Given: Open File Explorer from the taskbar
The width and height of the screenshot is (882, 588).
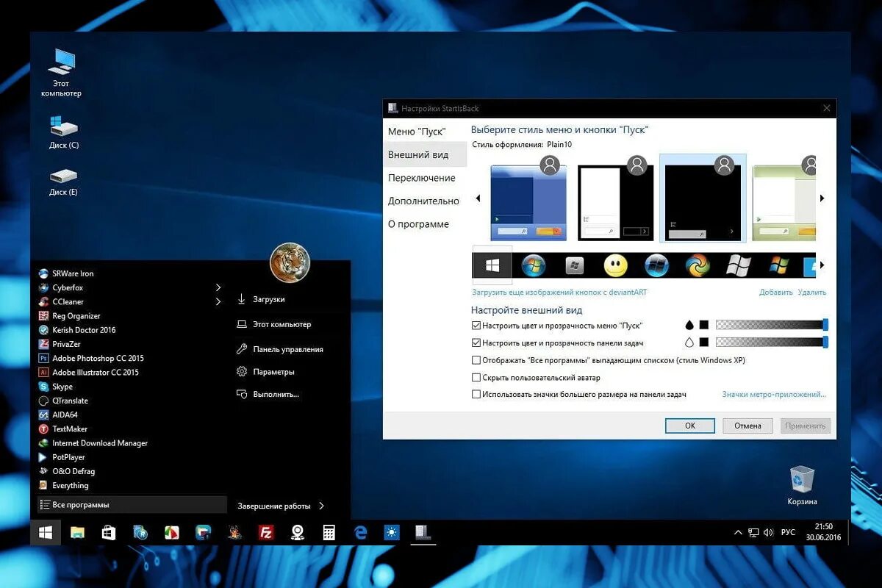Looking at the screenshot, I should [77, 532].
